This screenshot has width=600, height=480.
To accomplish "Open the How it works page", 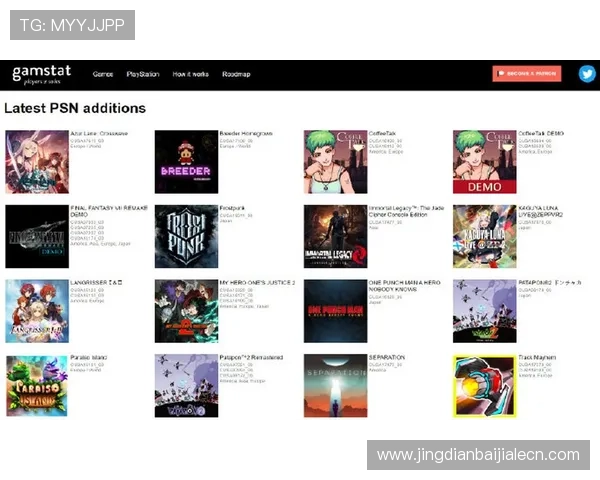I will pyautogui.click(x=190, y=74).
